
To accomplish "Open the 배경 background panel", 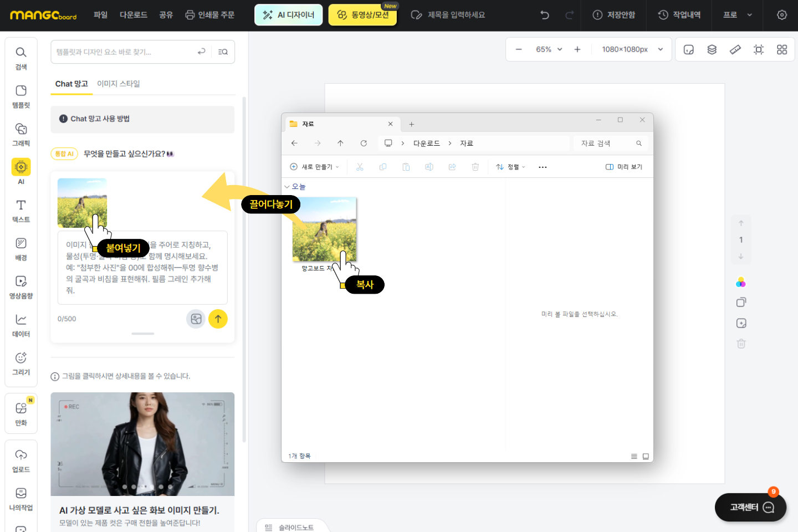I will tap(21, 249).
